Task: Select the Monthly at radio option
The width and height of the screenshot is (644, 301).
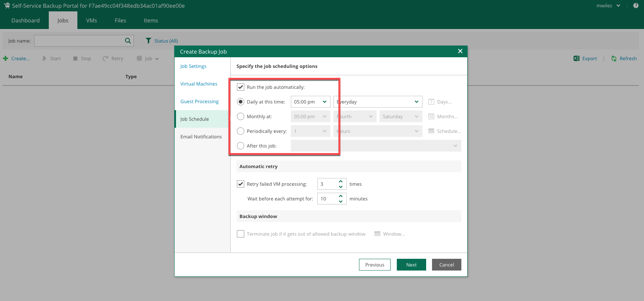Action: 241,116
